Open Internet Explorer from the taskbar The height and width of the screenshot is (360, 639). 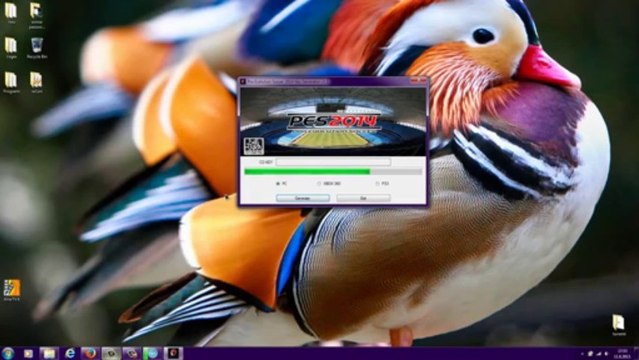(x=70, y=353)
